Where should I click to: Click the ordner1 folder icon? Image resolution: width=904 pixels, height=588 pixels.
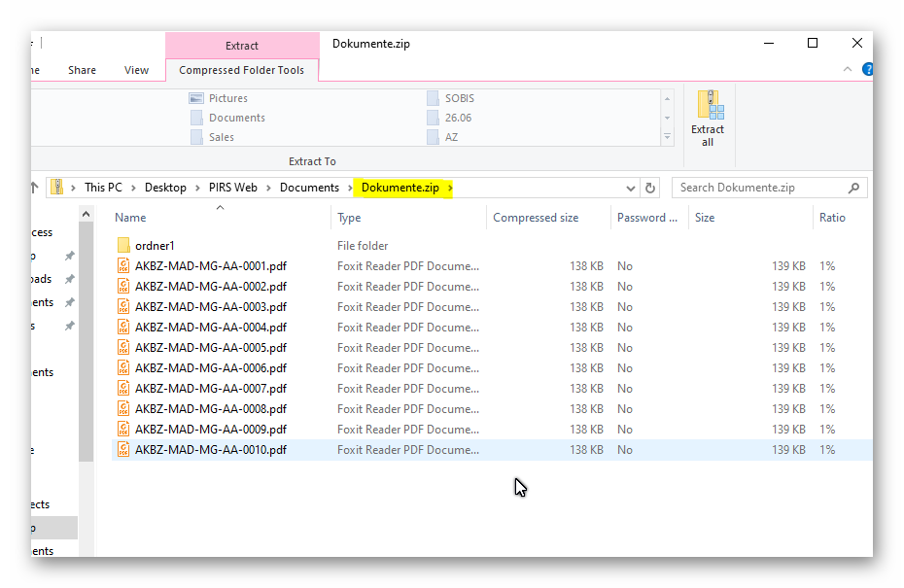click(x=123, y=246)
